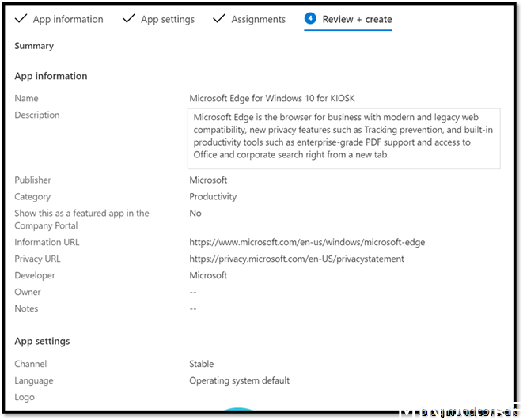Image resolution: width=523 pixels, height=420 pixels.
Task: Click the Information URL microsoft-edge address
Action: (307, 242)
